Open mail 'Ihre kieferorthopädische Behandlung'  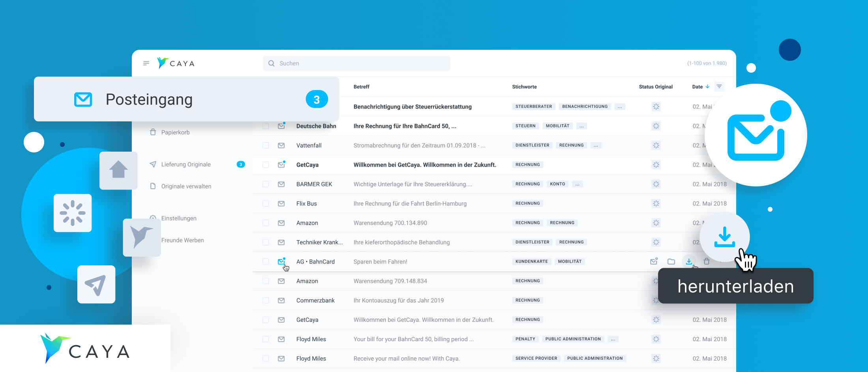[x=402, y=242]
